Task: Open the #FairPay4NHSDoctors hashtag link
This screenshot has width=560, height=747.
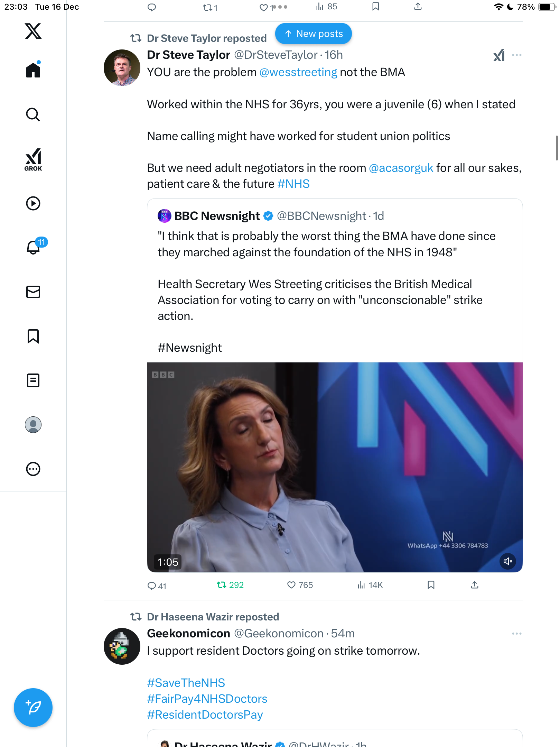Action: point(207,699)
